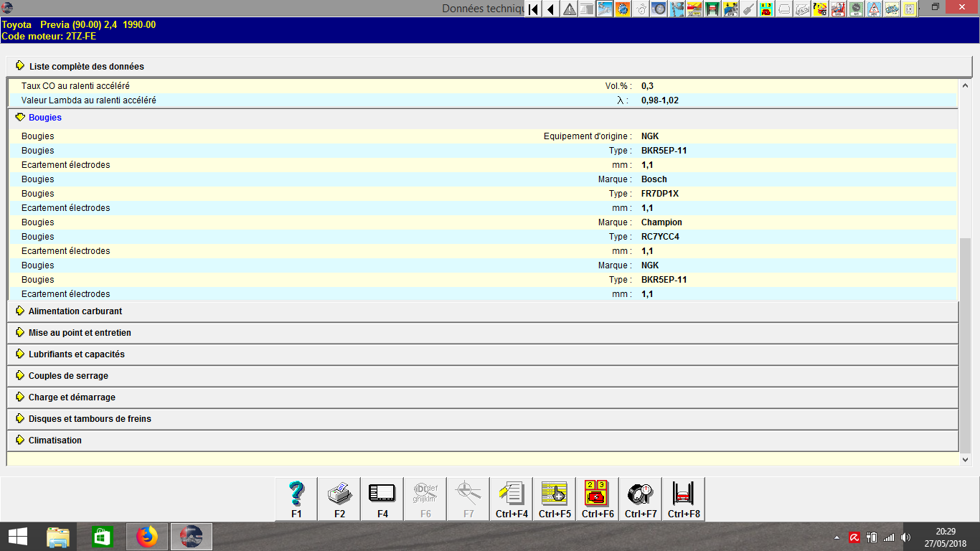Collapse the Bougies section

click(482, 118)
